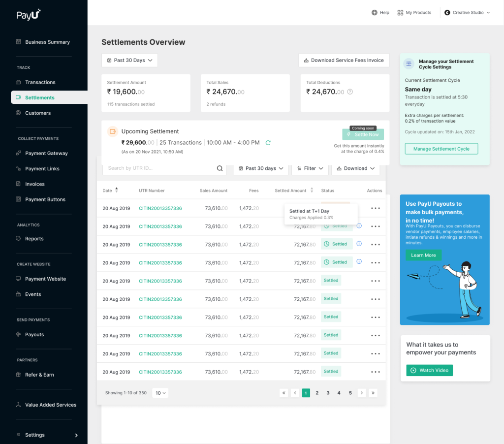This screenshot has height=444, width=504.
Task: Select Settlements in sidebar
Action: click(49, 97)
